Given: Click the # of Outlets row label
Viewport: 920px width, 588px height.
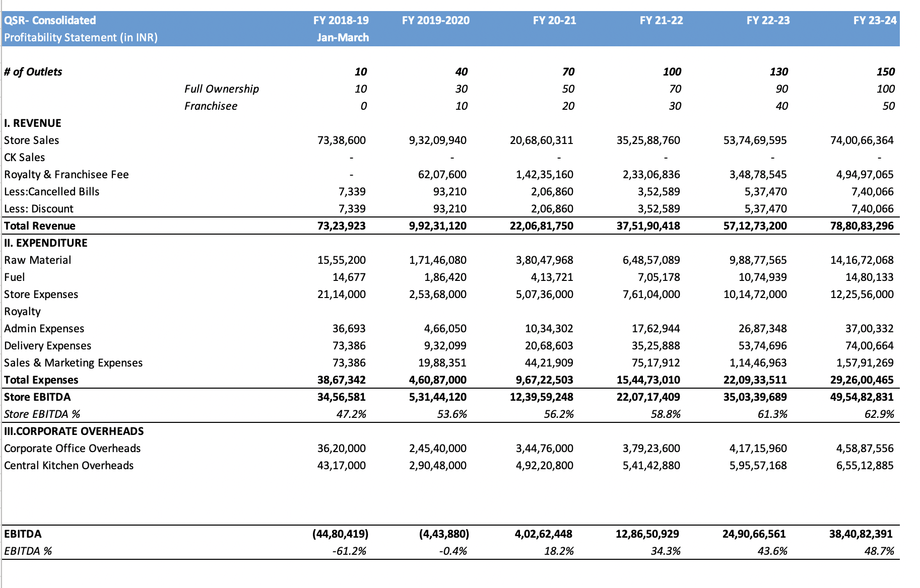Looking at the screenshot, I should 33,71.
